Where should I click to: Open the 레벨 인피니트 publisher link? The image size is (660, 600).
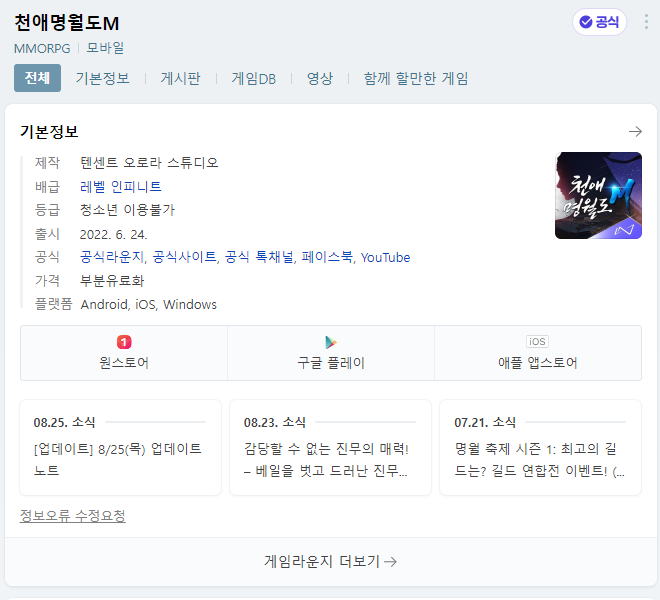click(120, 187)
